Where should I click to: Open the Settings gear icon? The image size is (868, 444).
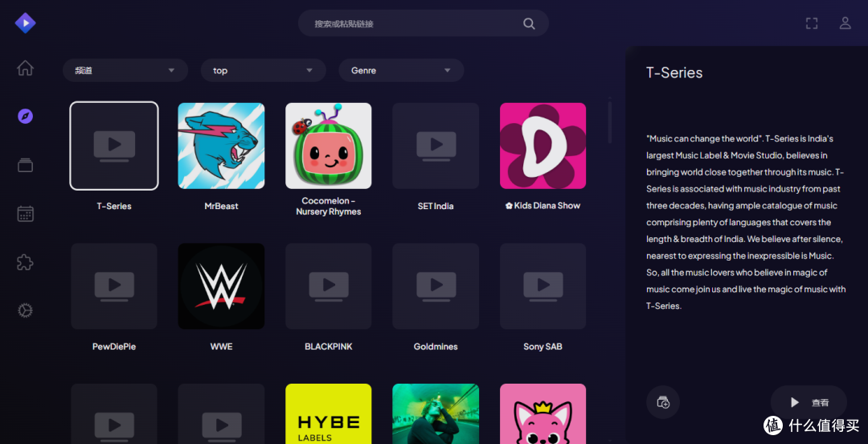tap(25, 310)
